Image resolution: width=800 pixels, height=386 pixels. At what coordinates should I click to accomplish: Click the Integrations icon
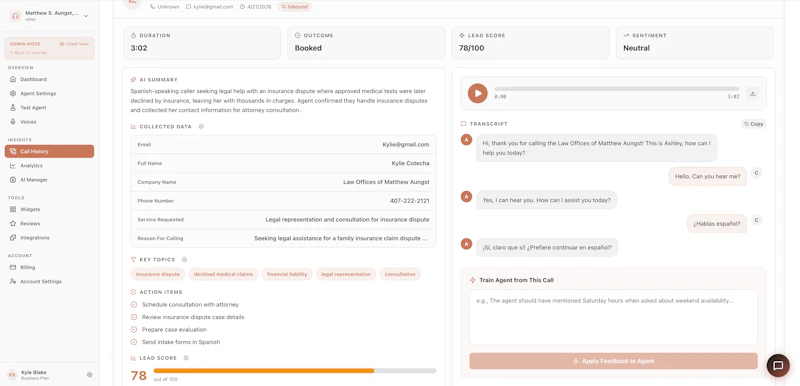(x=13, y=238)
